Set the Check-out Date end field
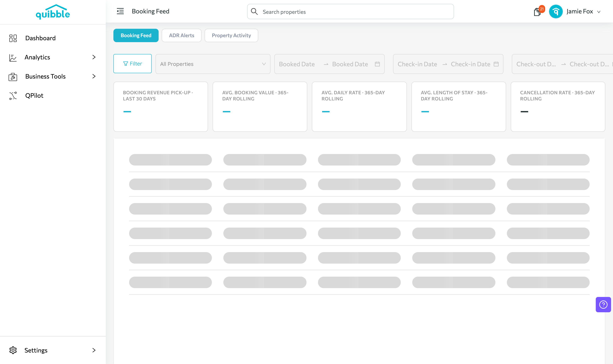The width and height of the screenshot is (613, 364). point(589,64)
